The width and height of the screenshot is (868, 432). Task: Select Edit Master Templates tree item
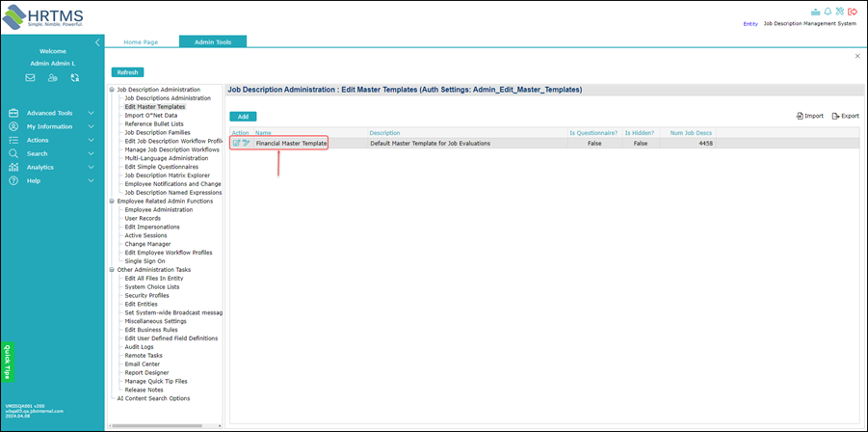coord(155,107)
